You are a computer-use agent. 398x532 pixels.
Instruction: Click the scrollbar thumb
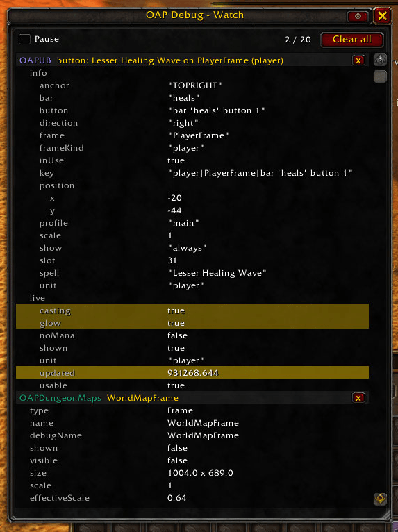point(380,76)
